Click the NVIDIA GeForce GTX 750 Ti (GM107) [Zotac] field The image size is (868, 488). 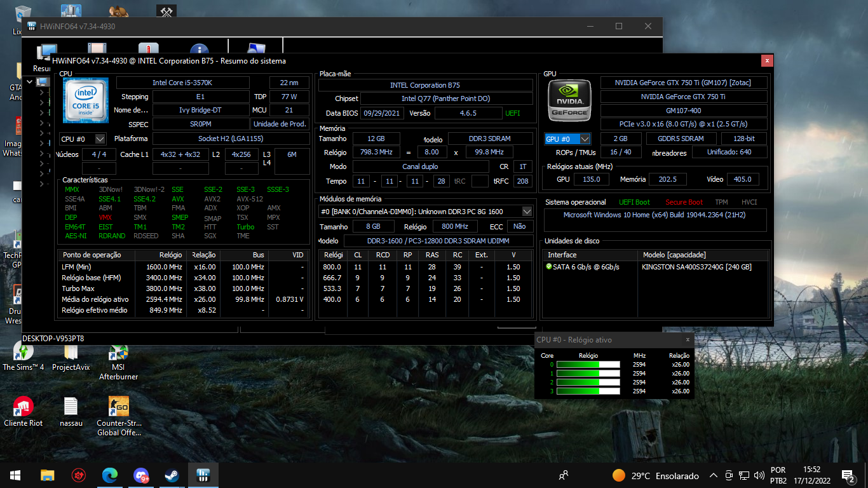pyautogui.click(x=684, y=83)
